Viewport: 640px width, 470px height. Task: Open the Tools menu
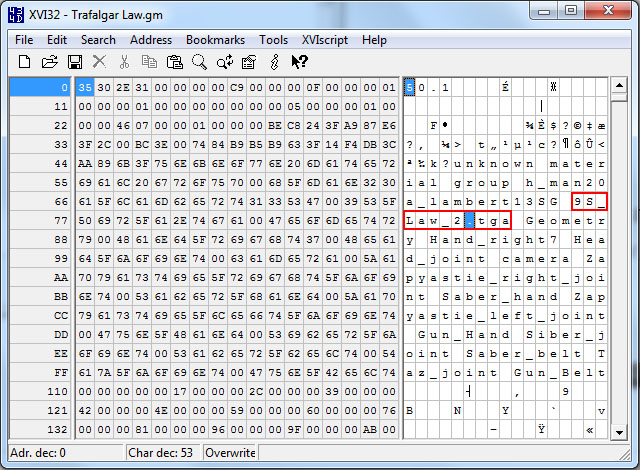click(273, 40)
